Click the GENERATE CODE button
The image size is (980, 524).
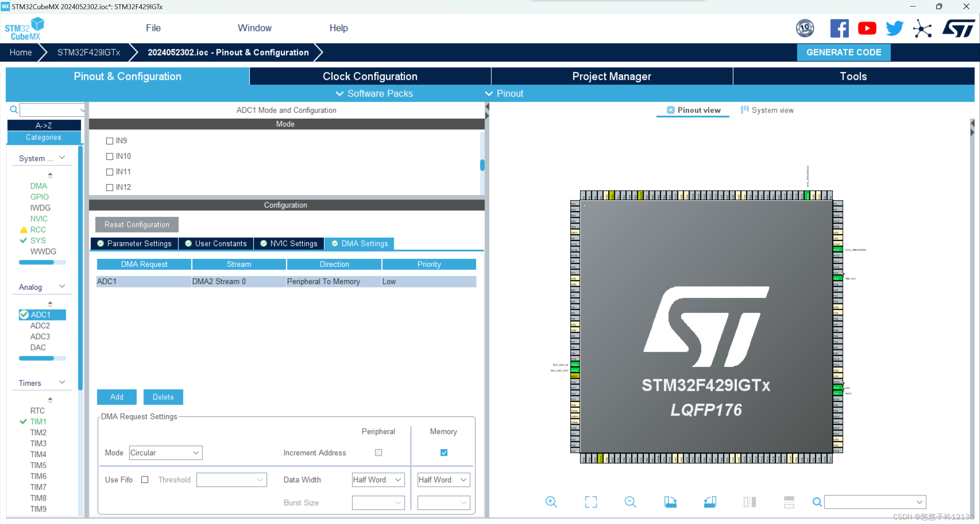(843, 52)
